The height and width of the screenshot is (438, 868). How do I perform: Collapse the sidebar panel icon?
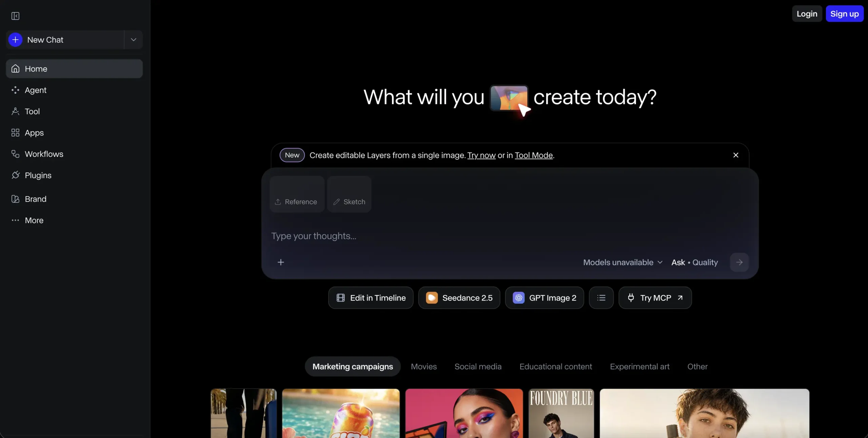click(15, 16)
